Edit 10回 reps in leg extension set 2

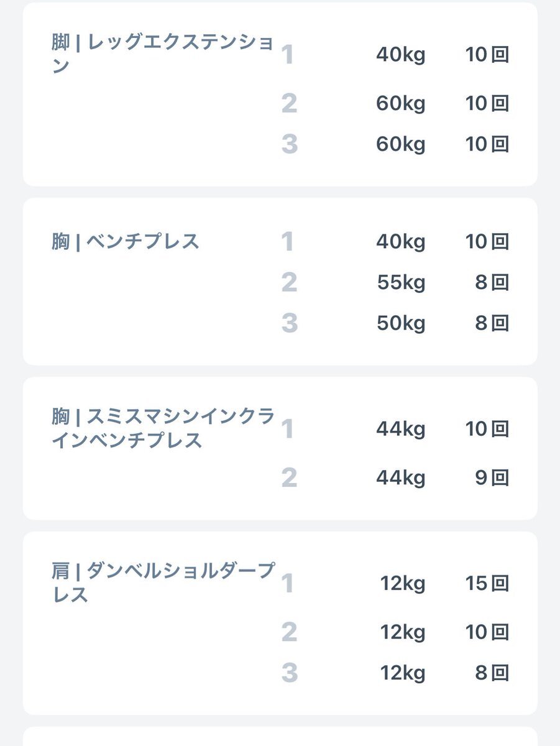(x=487, y=103)
